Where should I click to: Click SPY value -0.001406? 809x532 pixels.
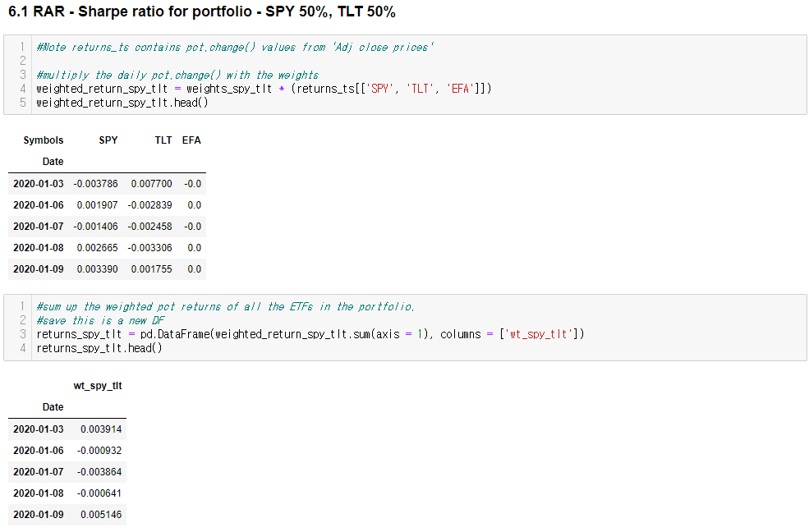point(95,227)
